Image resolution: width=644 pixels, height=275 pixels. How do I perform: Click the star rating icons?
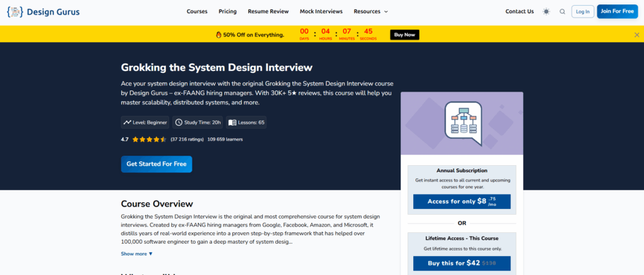[149, 139]
